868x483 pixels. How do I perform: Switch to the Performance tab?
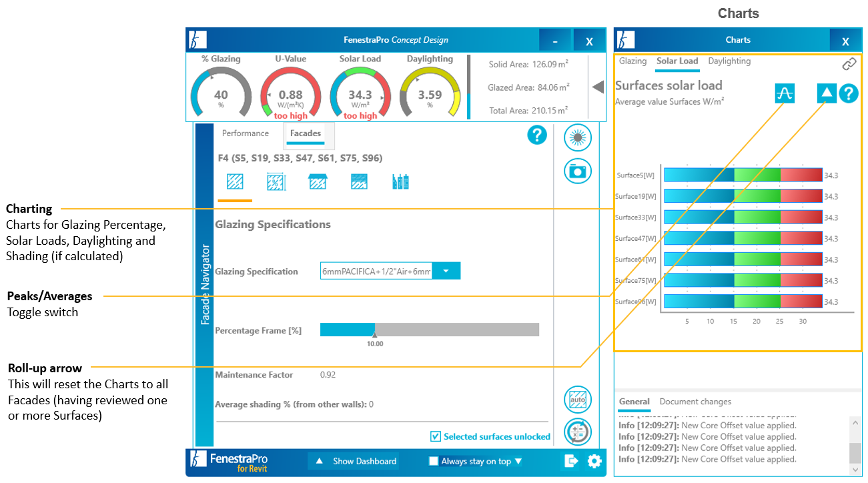click(x=246, y=133)
